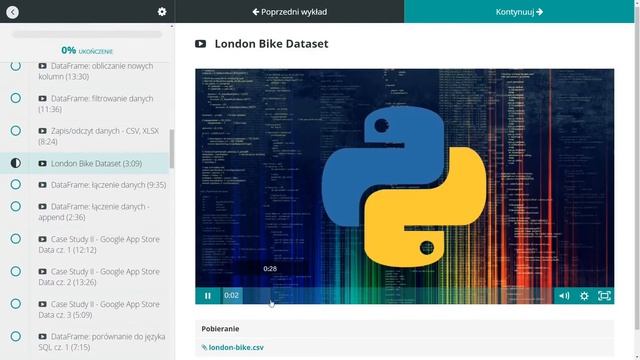Open lecture Case Study II Google App Store cz. 2
Image resolution: width=640 pixels, height=360 pixels.
pyautogui.click(x=99, y=277)
